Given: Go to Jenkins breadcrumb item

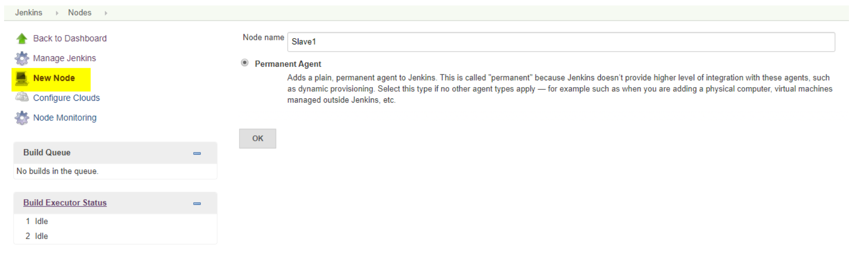Looking at the screenshot, I should click(29, 13).
